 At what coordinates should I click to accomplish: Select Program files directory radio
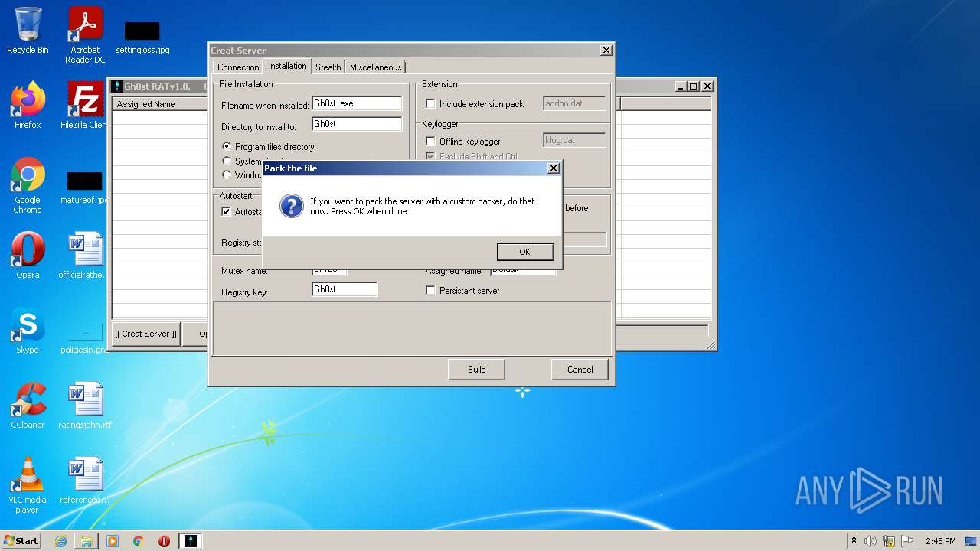point(227,146)
